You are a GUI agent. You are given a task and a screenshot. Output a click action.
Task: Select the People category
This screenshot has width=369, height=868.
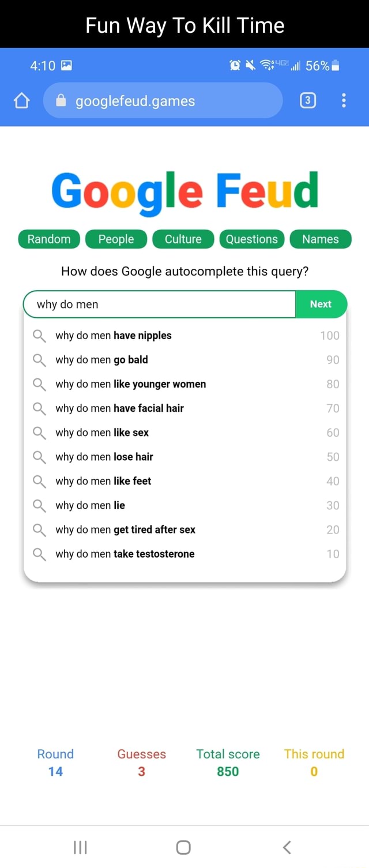116,239
